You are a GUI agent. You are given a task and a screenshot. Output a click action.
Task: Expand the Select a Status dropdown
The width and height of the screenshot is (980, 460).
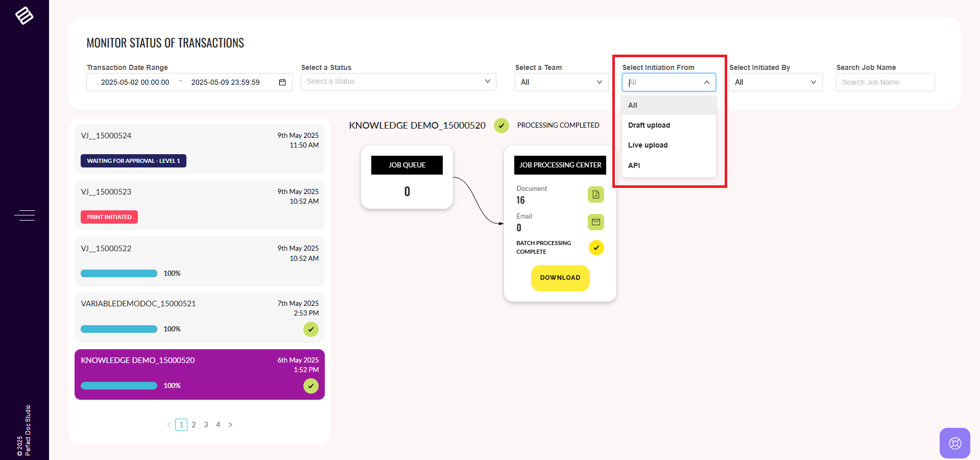click(x=398, y=82)
